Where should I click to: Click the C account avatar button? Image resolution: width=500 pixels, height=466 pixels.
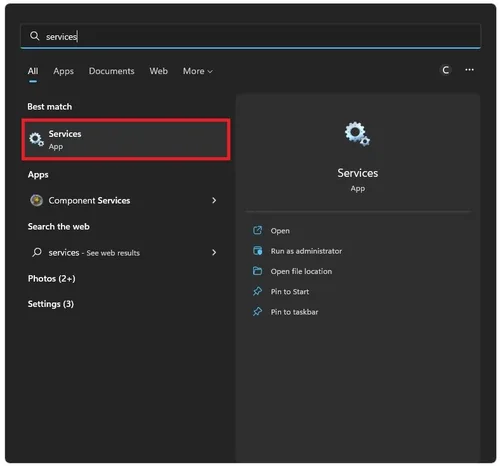click(x=445, y=70)
